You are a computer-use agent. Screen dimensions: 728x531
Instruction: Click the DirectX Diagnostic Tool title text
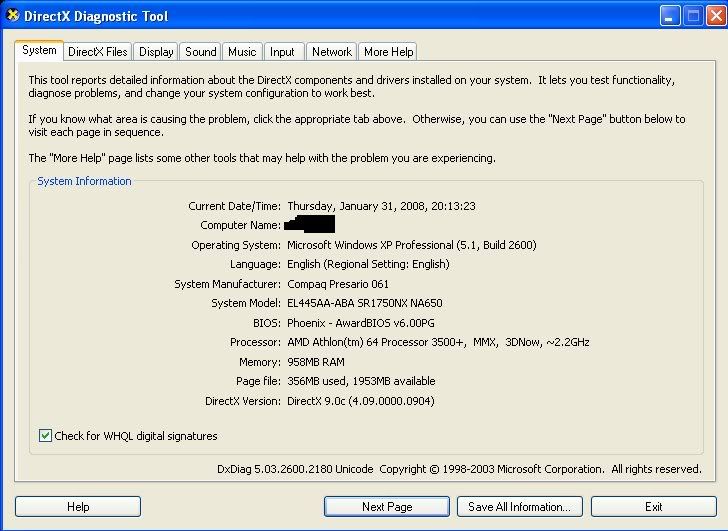tap(96, 16)
